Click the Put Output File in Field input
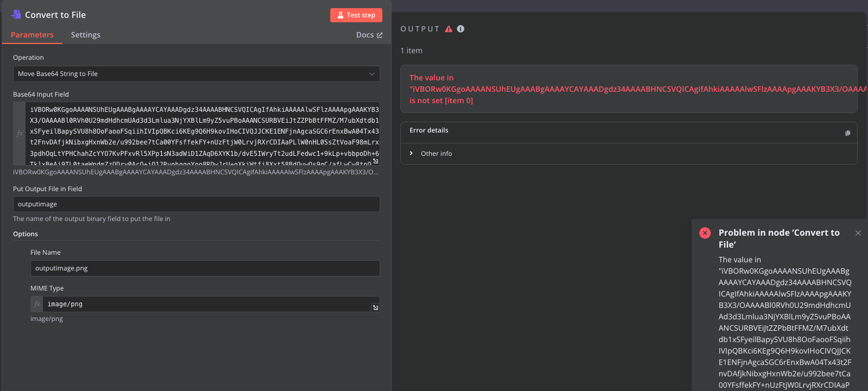868x391 pixels. click(197, 204)
